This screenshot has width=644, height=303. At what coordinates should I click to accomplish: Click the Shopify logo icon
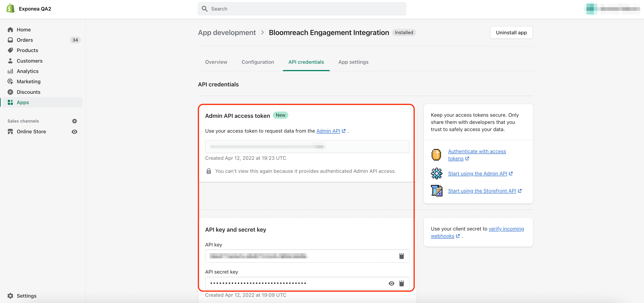(x=10, y=9)
